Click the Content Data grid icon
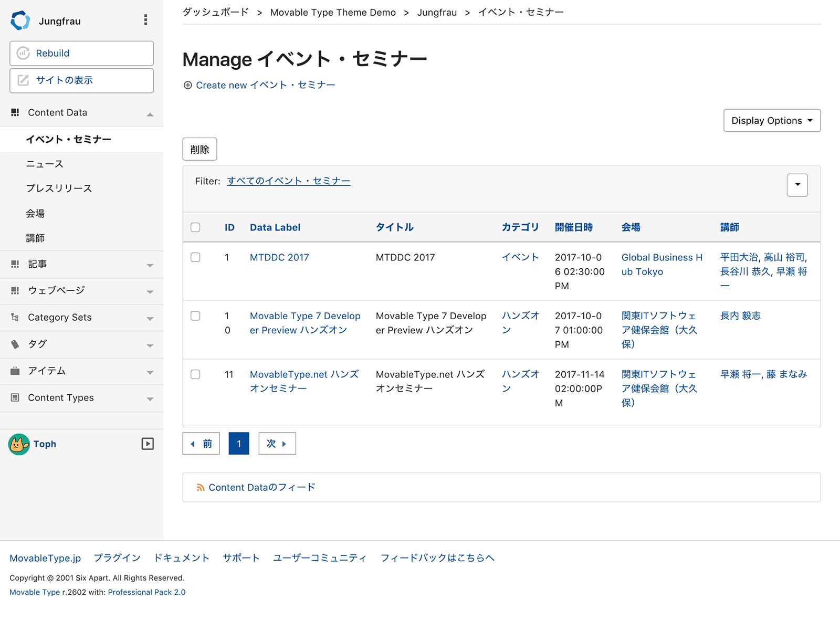 (15, 112)
